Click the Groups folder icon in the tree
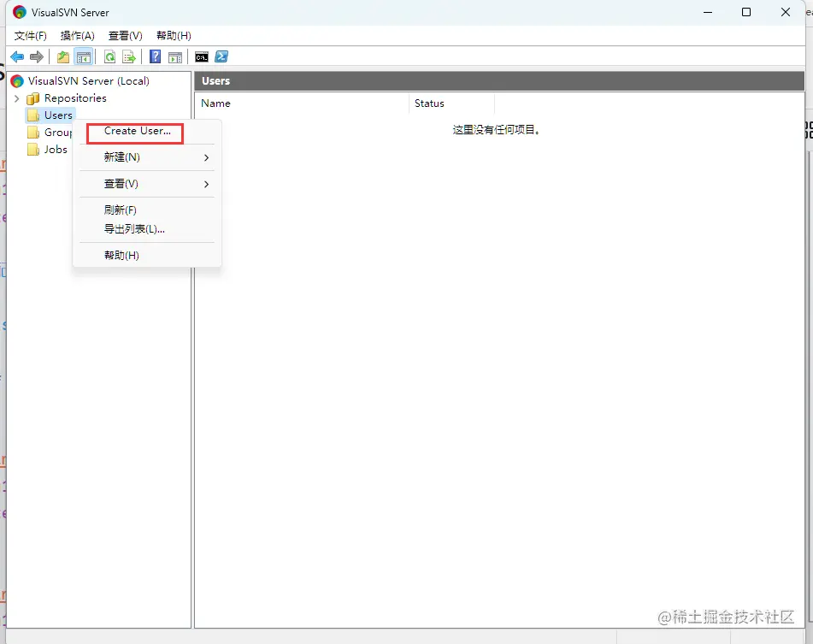This screenshot has width=813, height=644. point(33,133)
